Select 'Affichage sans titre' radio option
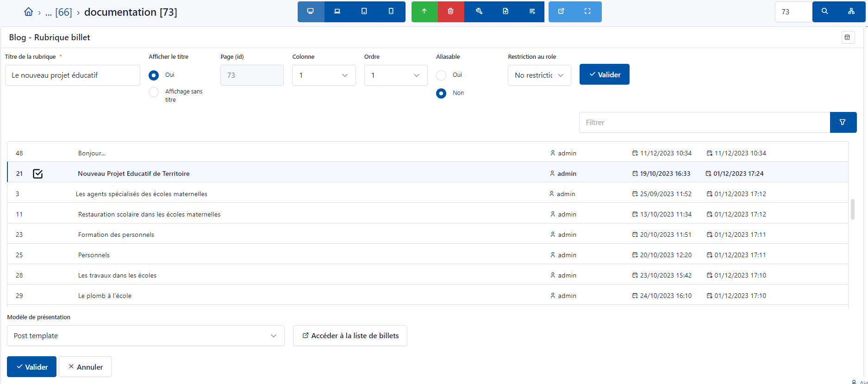 [154, 92]
